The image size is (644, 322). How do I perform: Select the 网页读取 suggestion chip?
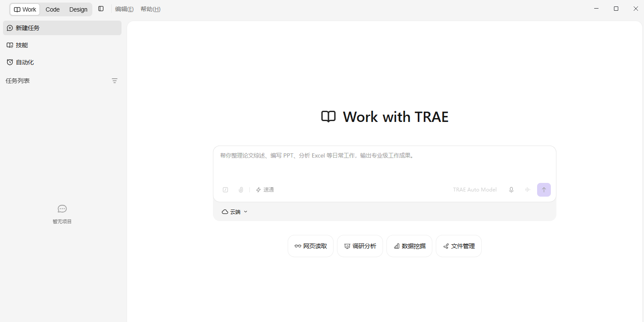tap(310, 246)
